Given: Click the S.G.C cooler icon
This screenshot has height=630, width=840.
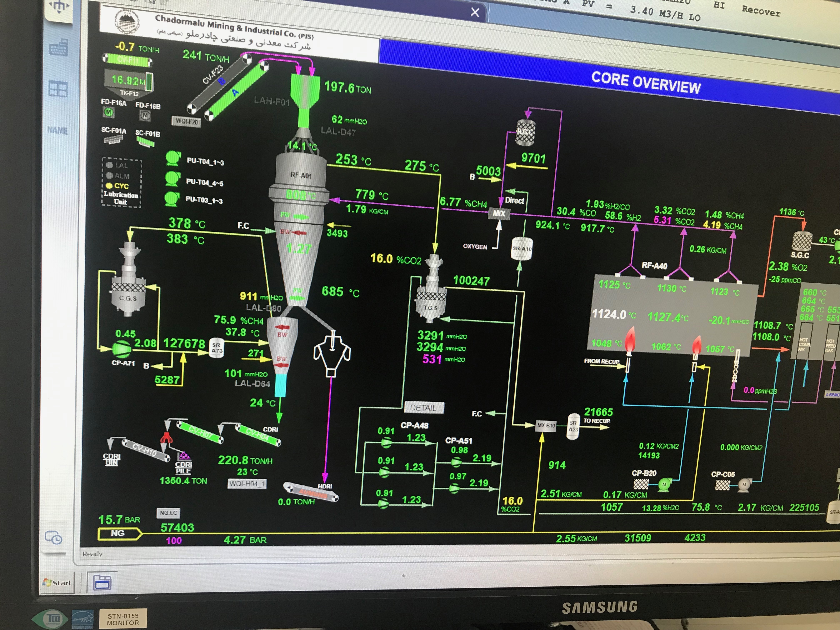Looking at the screenshot, I should pos(802,241).
